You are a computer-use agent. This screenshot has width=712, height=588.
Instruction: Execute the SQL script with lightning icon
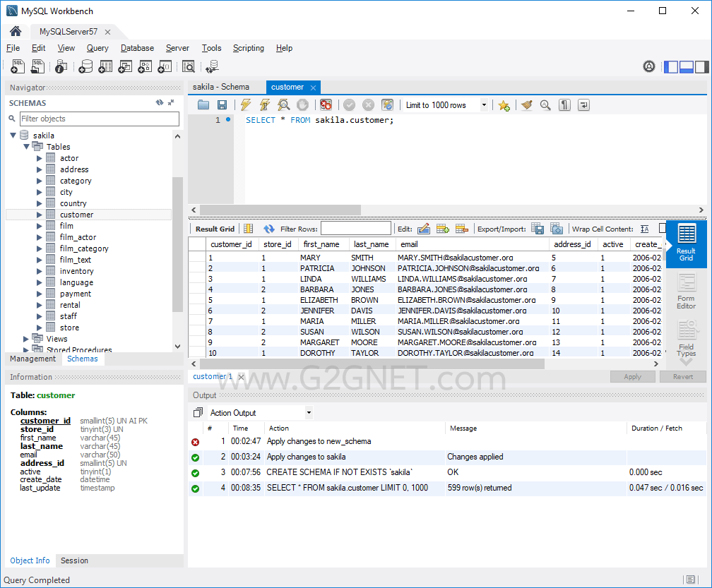(x=246, y=105)
